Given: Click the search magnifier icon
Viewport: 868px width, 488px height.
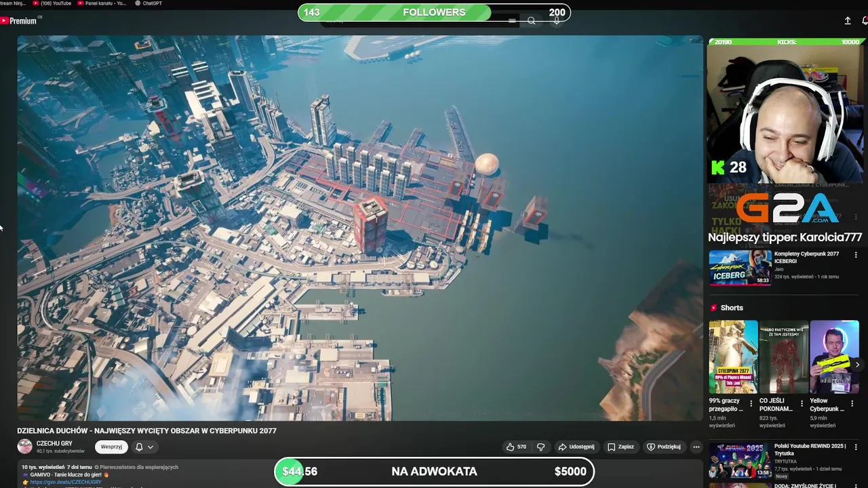Looking at the screenshot, I should click(532, 21).
